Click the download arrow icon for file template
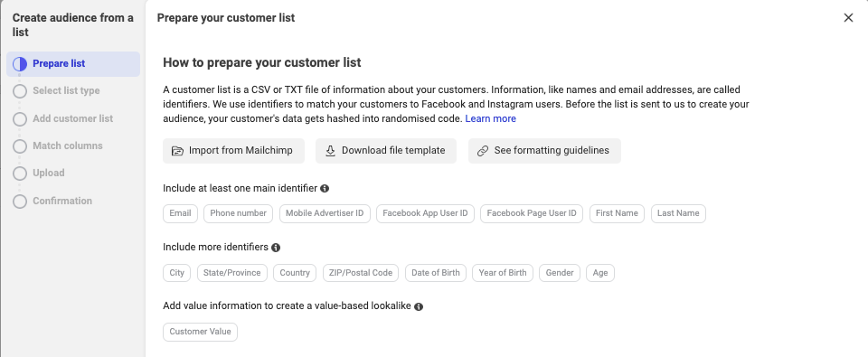Image resolution: width=868 pixels, height=357 pixels. (331, 151)
